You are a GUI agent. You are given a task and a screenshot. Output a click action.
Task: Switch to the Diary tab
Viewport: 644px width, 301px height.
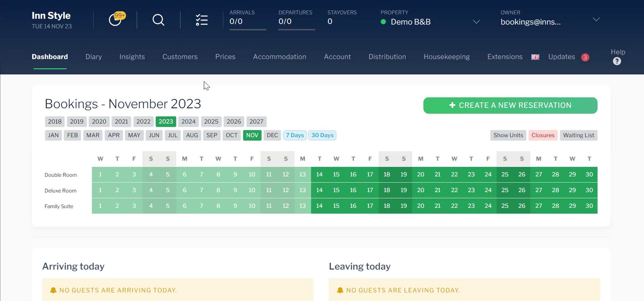coord(94,57)
